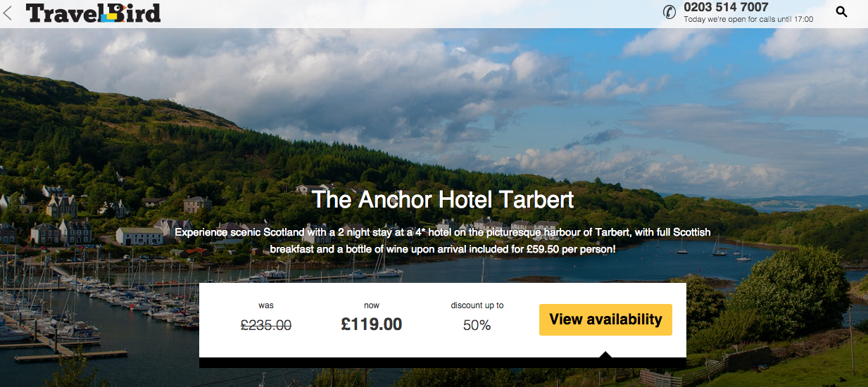The width and height of the screenshot is (868, 387).
Task: Click the black bar under price panel
Action: (443, 362)
